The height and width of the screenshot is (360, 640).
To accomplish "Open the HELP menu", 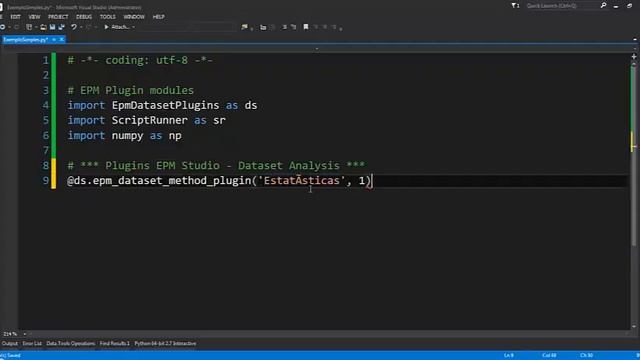I will click(158, 17).
